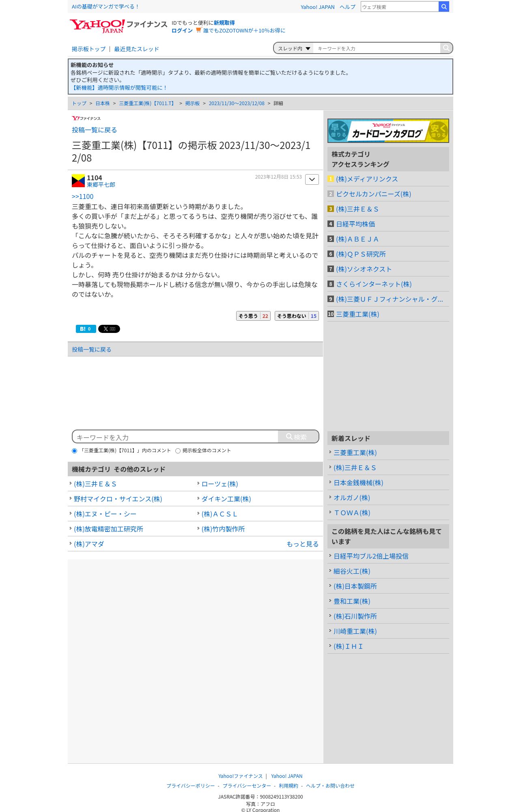Open ローツェ(株) thread
This screenshot has height=812, width=521.
[220, 484]
